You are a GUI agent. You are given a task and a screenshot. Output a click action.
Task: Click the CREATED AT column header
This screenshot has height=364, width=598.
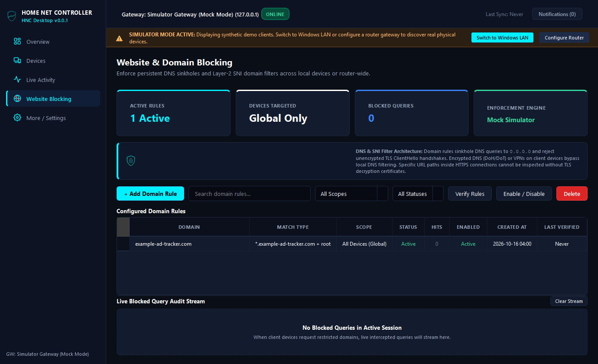tap(512, 227)
